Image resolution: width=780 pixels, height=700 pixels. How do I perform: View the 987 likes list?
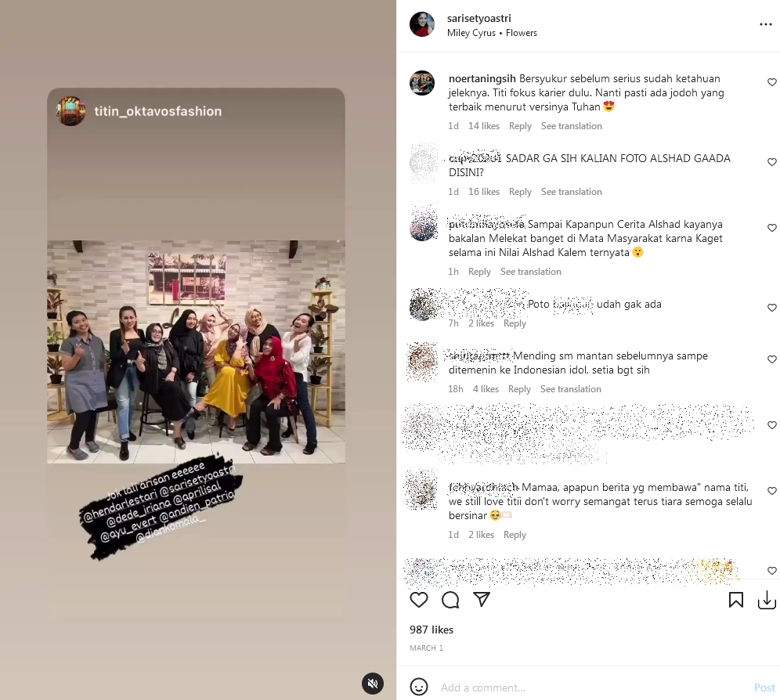point(432,630)
